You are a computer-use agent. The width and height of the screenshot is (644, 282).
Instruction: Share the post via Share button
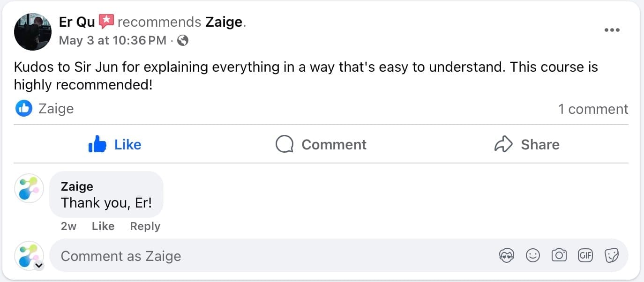tap(527, 144)
